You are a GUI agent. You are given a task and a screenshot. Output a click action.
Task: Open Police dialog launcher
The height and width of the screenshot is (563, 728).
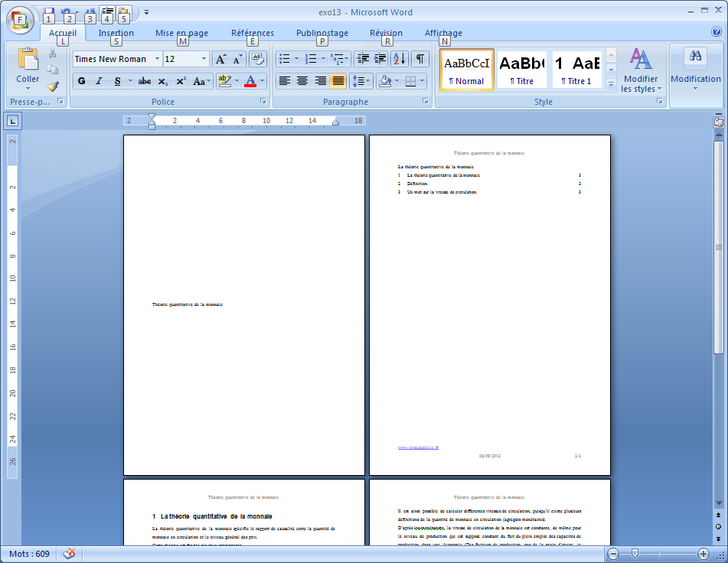(263, 101)
